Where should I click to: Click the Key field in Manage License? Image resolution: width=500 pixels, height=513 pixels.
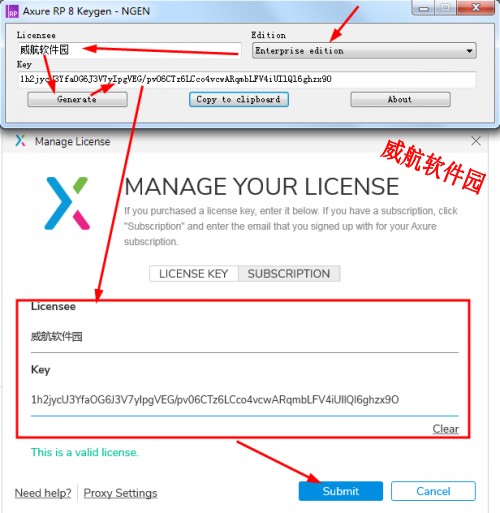point(245,400)
